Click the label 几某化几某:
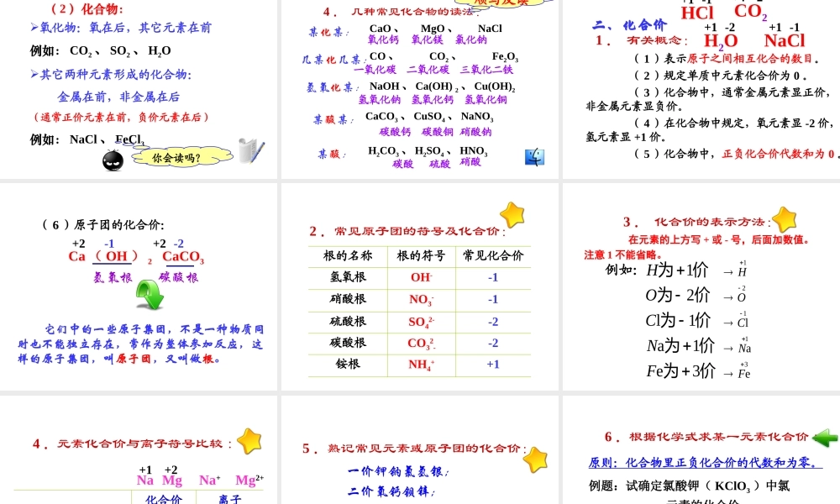The image size is (840, 504). tap(334, 60)
